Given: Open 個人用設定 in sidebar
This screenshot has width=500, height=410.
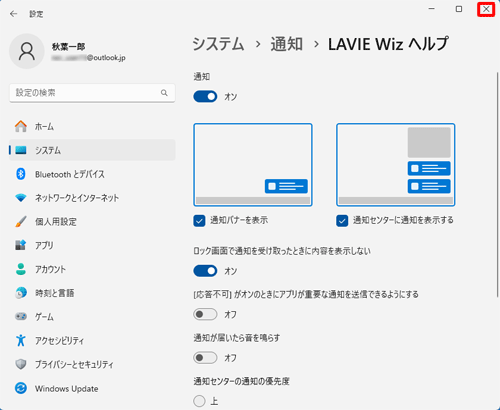Looking at the screenshot, I should click(92, 221).
